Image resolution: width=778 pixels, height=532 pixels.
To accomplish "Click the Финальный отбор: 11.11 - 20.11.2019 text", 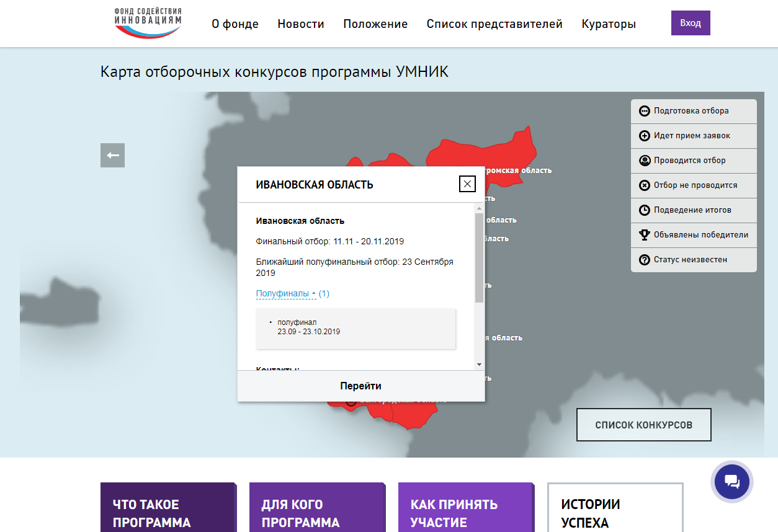I will (x=330, y=241).
